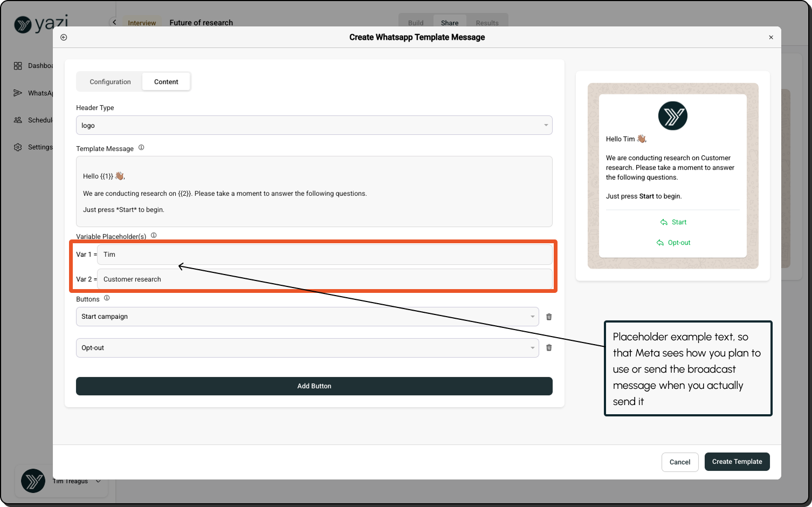The width and height of the screenshot is (812, 507).
Task: Open the Header Type dropdown
Action: point(314,125)
